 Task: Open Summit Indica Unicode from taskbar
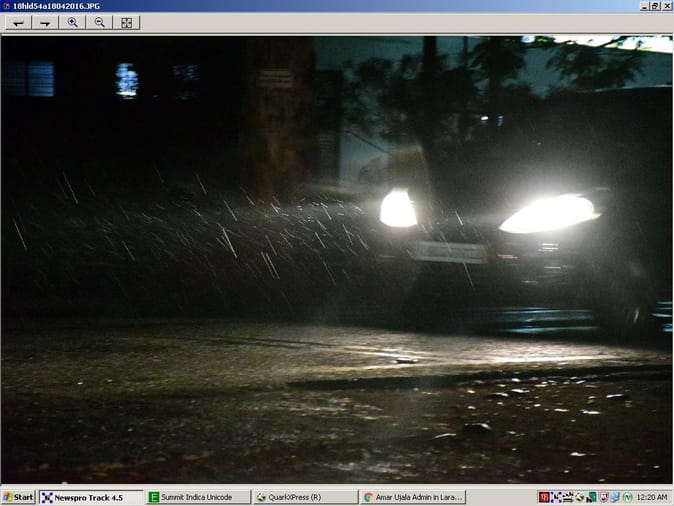point(197,497)
